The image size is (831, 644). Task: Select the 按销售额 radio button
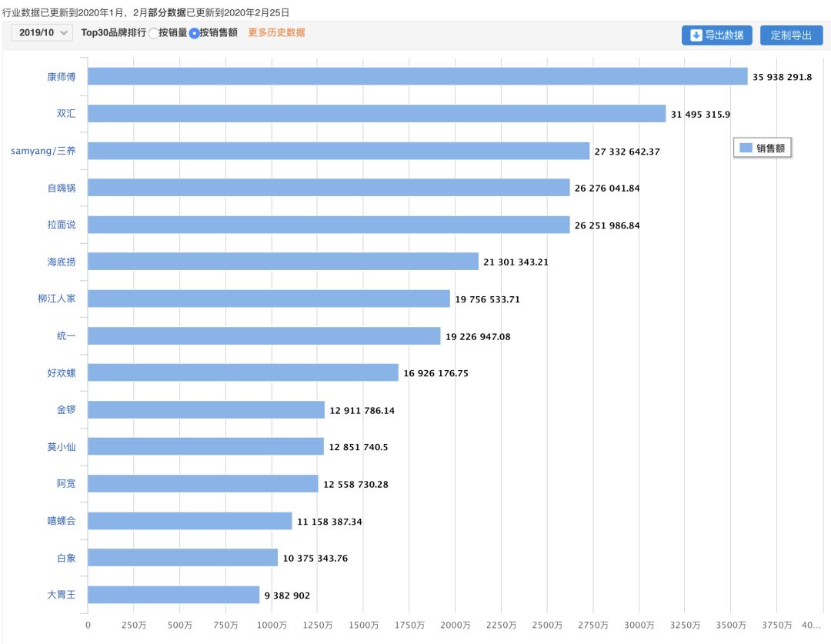point(194,33)
